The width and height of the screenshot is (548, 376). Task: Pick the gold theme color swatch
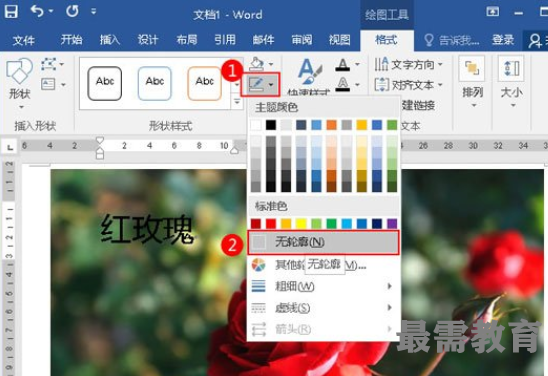click(362, 125)
